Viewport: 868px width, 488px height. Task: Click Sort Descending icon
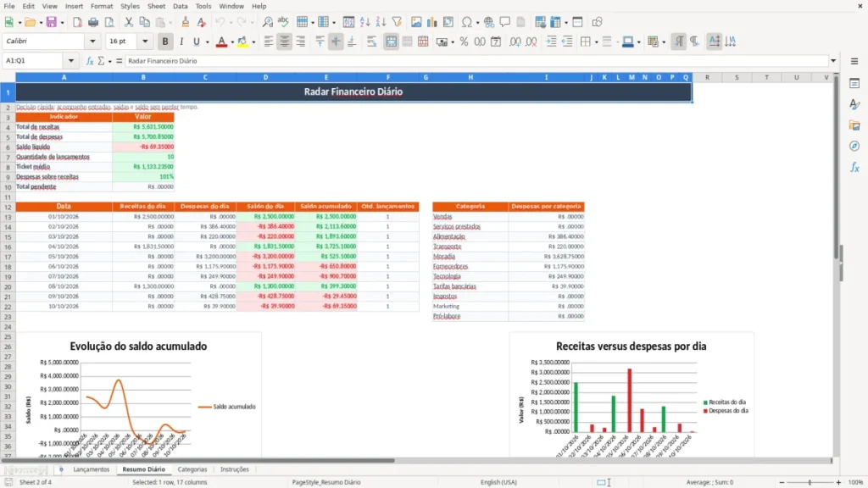pos(381,22)
